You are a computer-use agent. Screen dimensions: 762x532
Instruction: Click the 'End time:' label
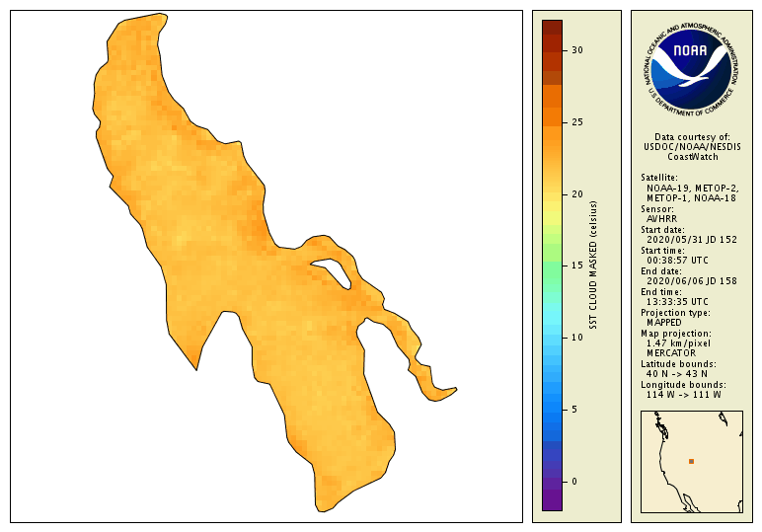pyautogui.click(x=661, y=291)
